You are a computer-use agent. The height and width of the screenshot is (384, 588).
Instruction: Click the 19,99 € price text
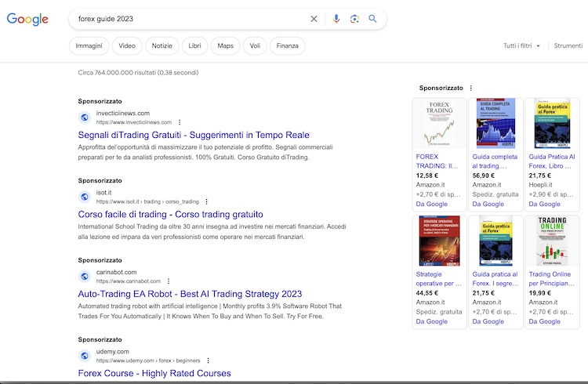tap(539, 293)
